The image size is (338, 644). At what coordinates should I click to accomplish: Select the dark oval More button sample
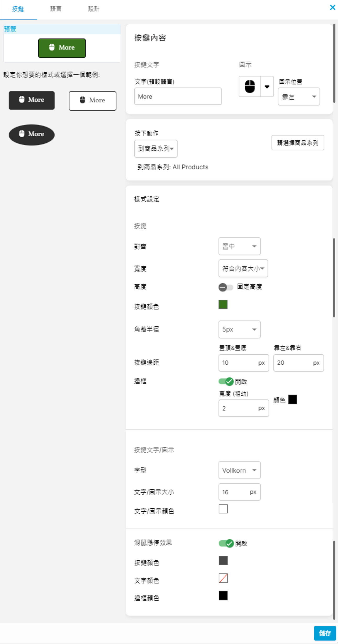click(x=31, y=134)
